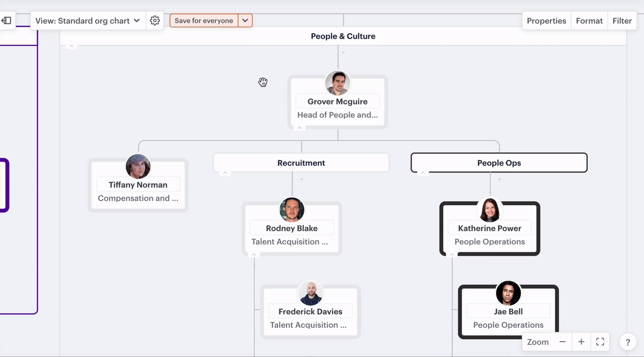Select the Tiffany Norman card name
644x357 pixels.
coord(138,185)
